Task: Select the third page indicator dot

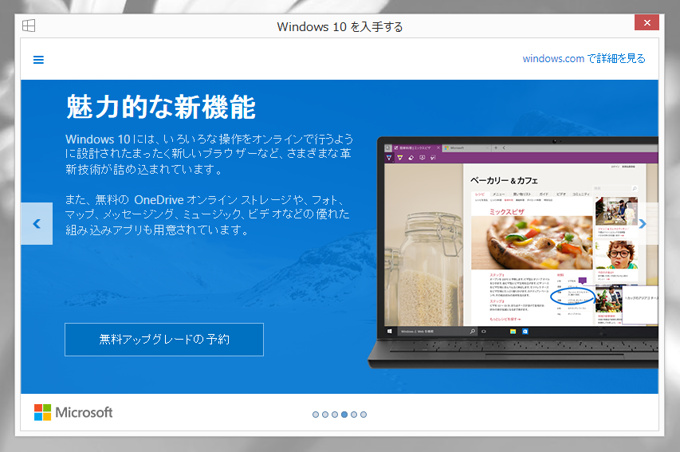Action: click(x=334, y=415)
